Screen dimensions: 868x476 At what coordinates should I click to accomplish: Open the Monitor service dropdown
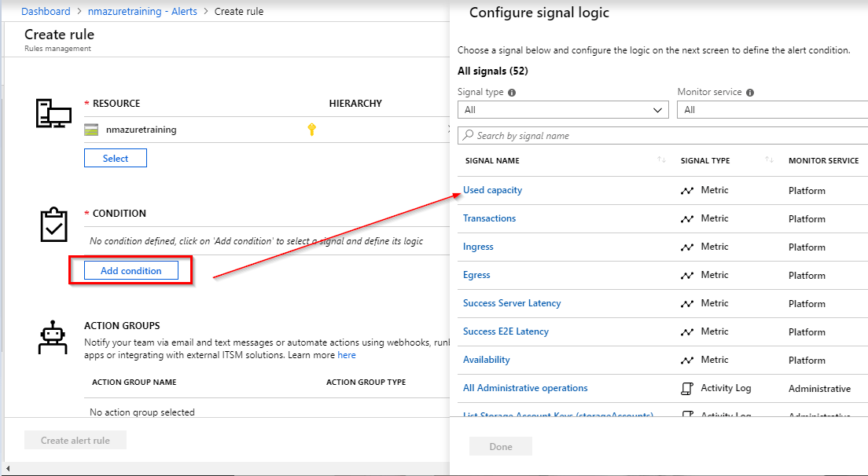(771, 110)
